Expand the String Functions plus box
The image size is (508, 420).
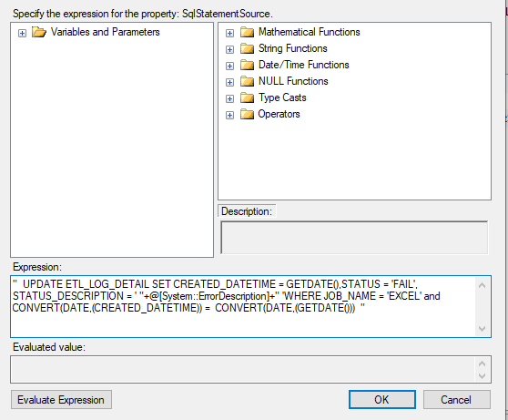pyautogui.click(x=229, y=49)
